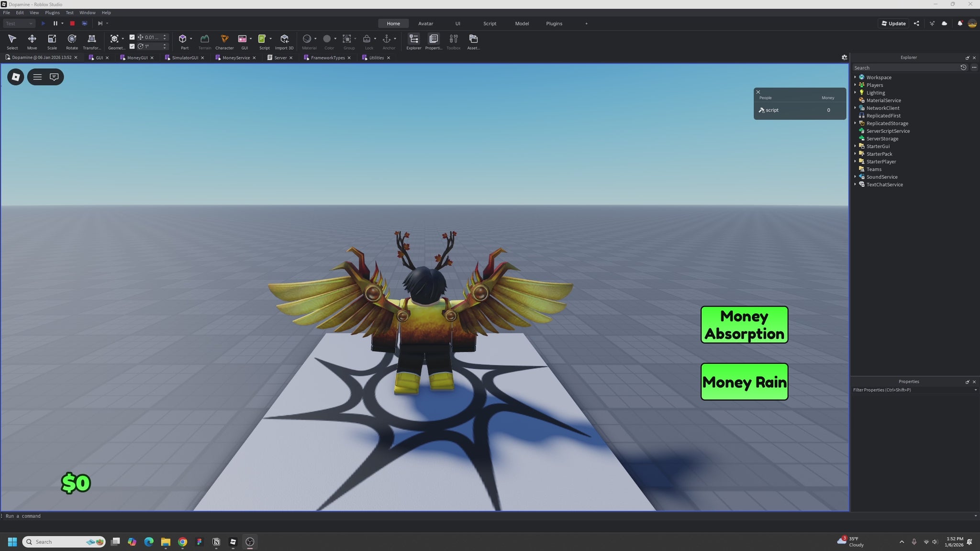Open the in-game chat icon
980x551 pixels.
[54, 77]
